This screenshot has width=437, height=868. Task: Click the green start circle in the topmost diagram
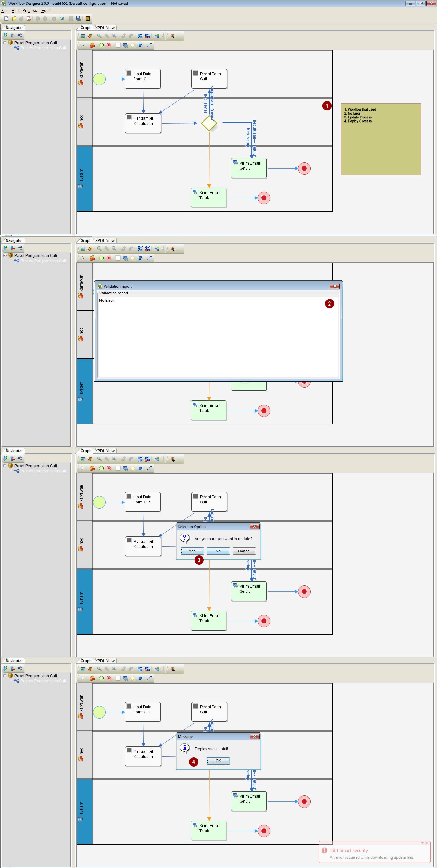99,79
